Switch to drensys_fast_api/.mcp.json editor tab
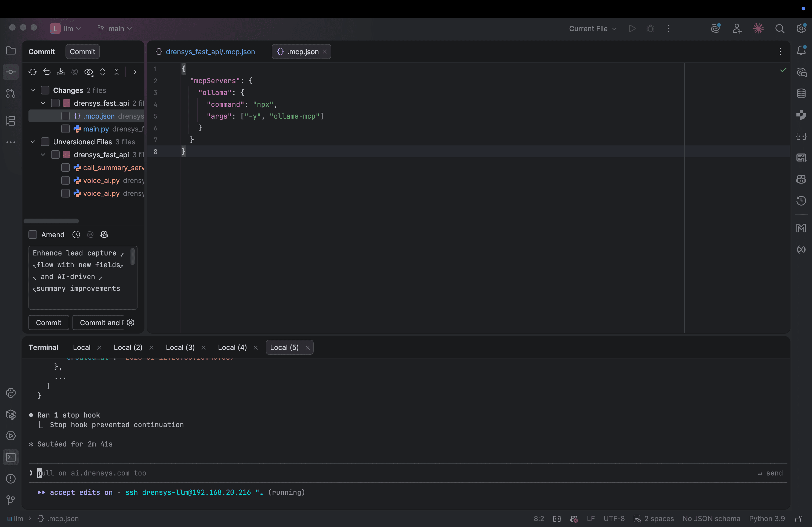Screen dimensions: 812x527 tap(210, 52)
